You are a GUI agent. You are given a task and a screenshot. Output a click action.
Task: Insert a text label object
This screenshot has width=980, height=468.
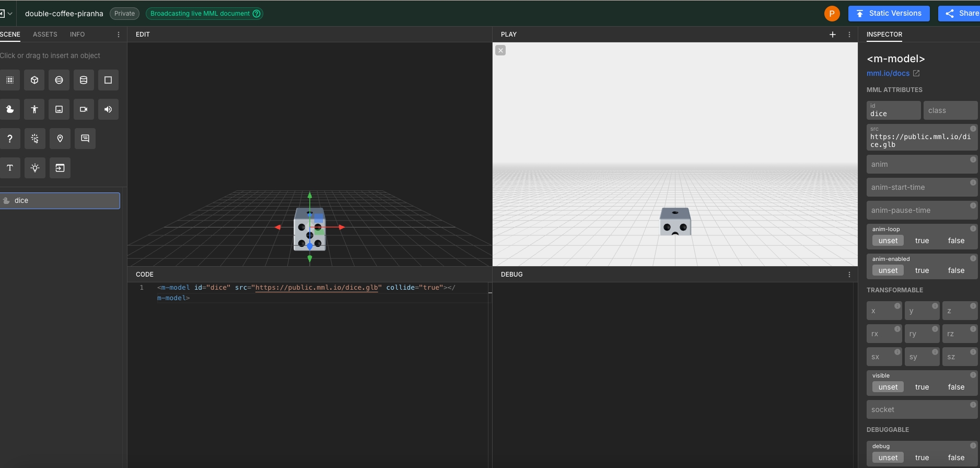tap(10, 168)
